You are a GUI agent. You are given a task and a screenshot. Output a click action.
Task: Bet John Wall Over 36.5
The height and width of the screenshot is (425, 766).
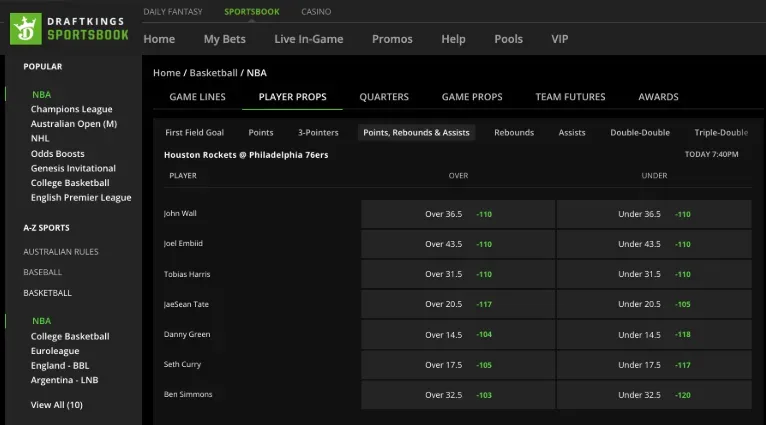(458, 214)
